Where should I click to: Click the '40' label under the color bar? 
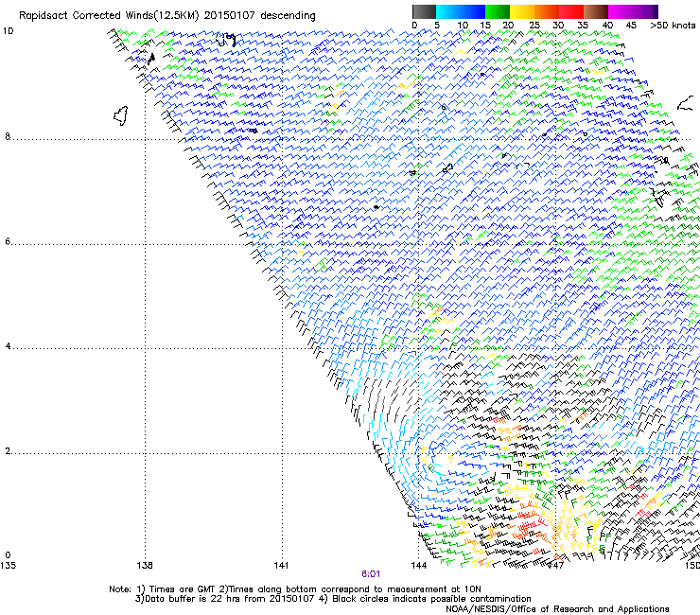click(x=607, y=26)
